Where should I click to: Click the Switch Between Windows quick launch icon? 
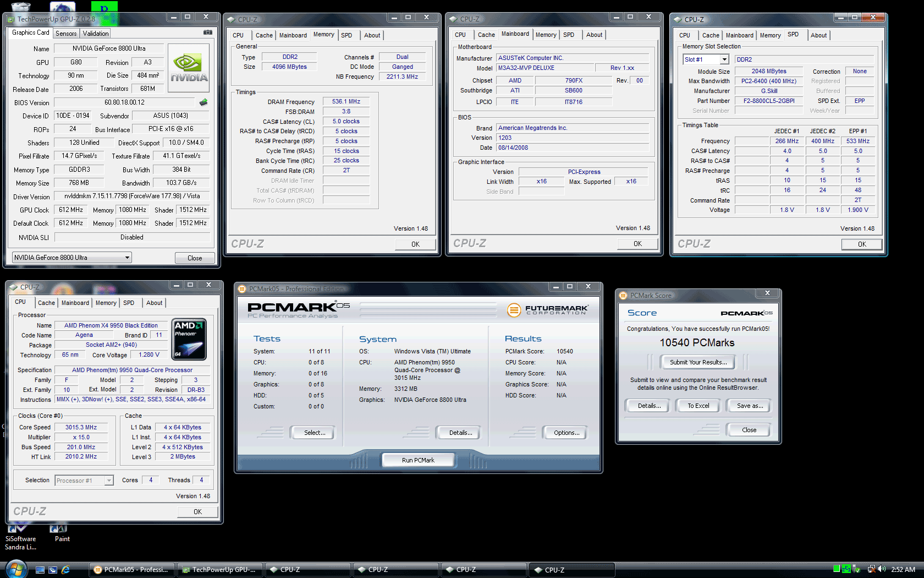tap(53, 570)
